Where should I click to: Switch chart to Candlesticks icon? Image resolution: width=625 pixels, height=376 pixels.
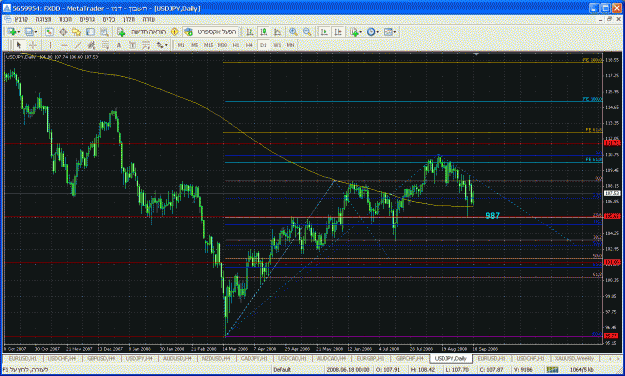click(x=263, y=32)
